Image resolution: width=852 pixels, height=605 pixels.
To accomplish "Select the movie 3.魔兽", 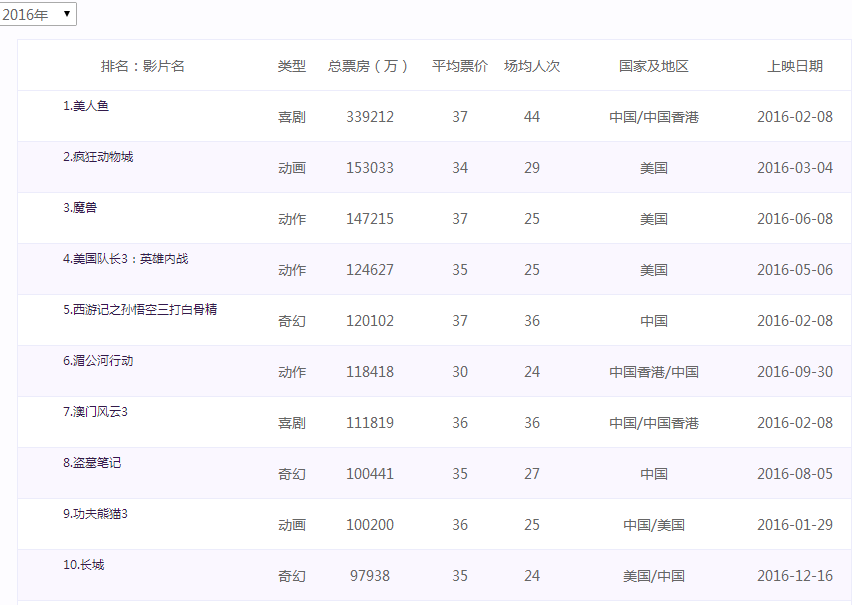I will 80,208.
